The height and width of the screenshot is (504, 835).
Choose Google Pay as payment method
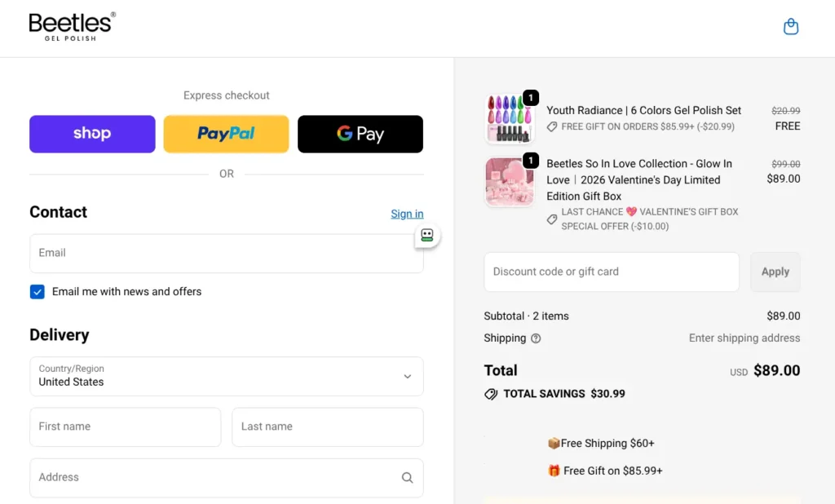pos(360,134)
